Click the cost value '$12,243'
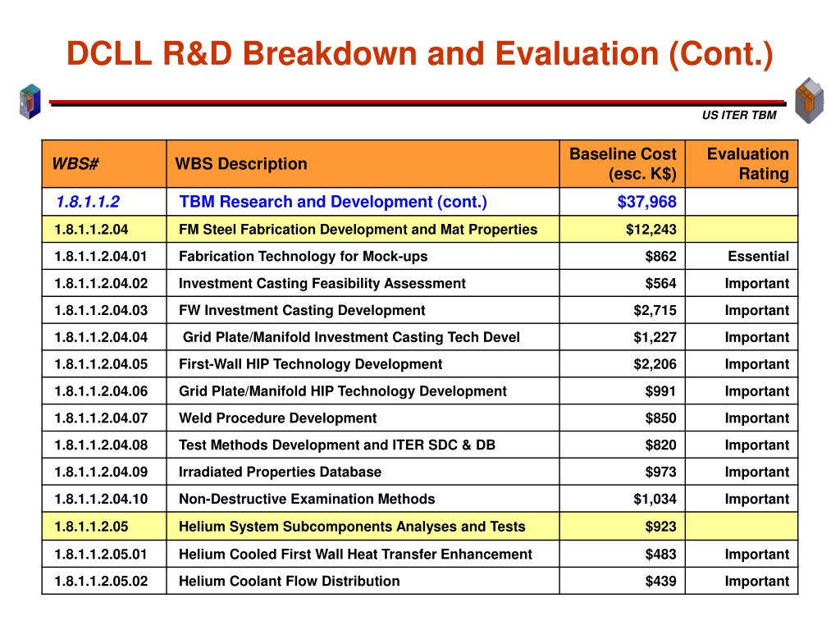The height and width of the screenshot is (630, 840). click(651, 230)
